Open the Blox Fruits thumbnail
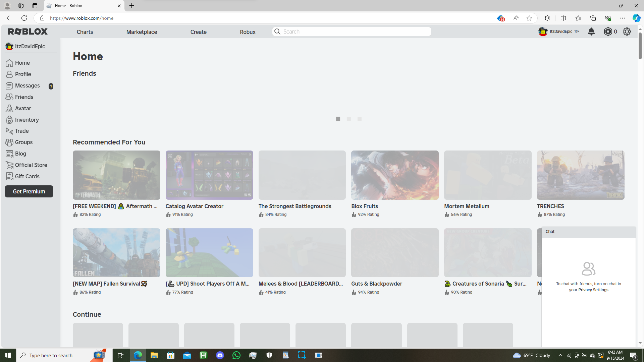 tap(395, 175)
